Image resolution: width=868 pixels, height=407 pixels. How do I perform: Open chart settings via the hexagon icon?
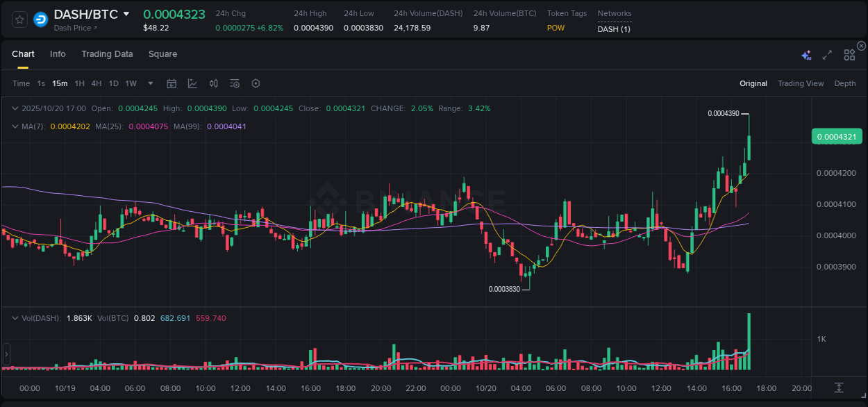tap(256, 83)
